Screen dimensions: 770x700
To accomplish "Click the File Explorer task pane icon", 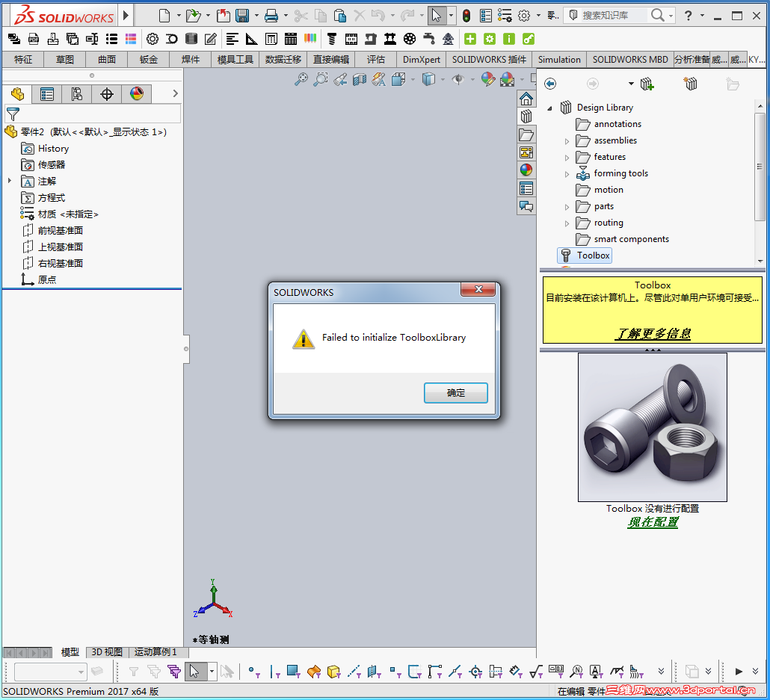I will click(526, 134).
